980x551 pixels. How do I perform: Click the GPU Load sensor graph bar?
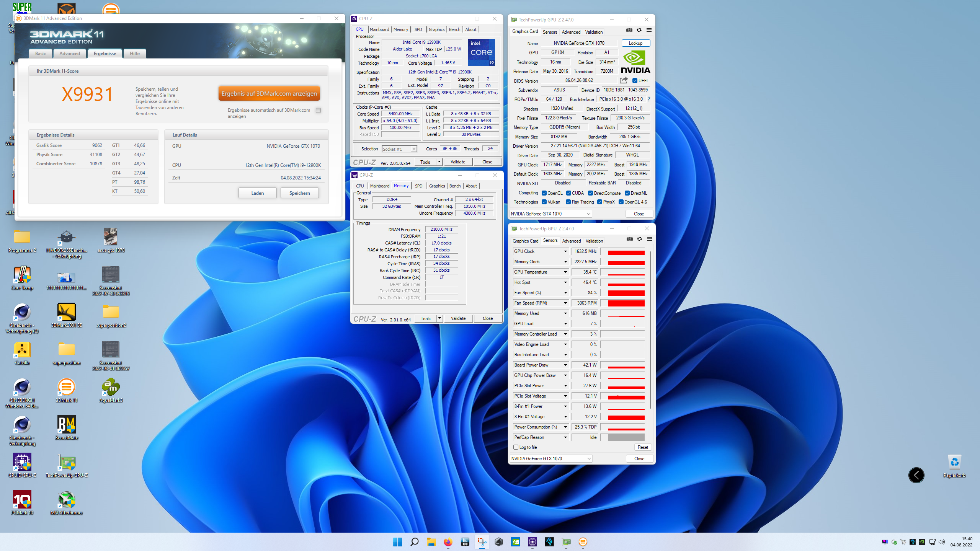[623, 324]
